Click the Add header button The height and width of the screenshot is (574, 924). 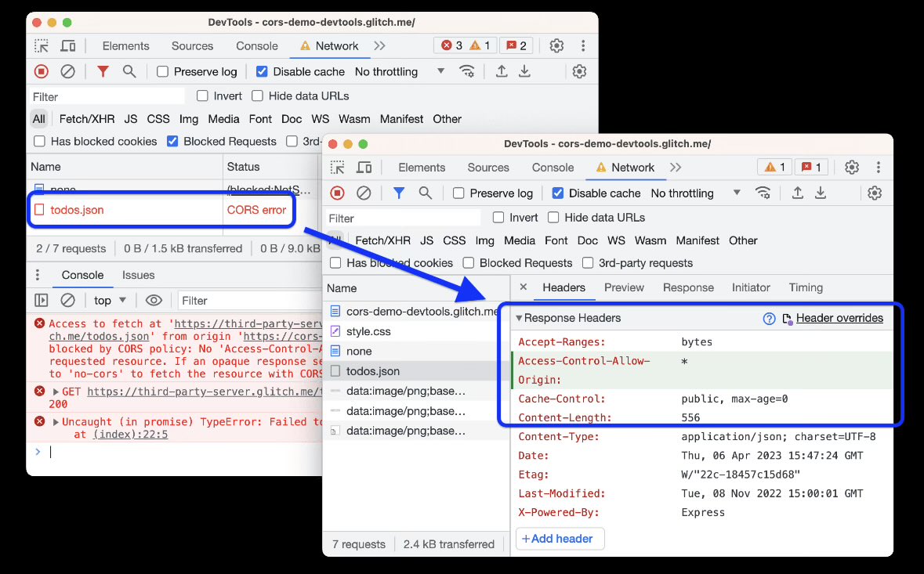(x=560, y=539)
